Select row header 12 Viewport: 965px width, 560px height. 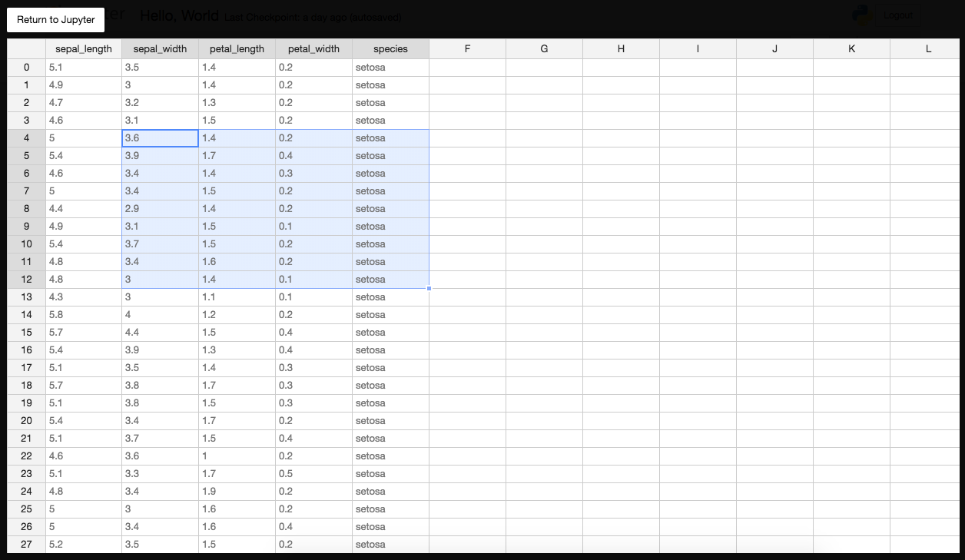pyautogui.click(x=26, y=280)
